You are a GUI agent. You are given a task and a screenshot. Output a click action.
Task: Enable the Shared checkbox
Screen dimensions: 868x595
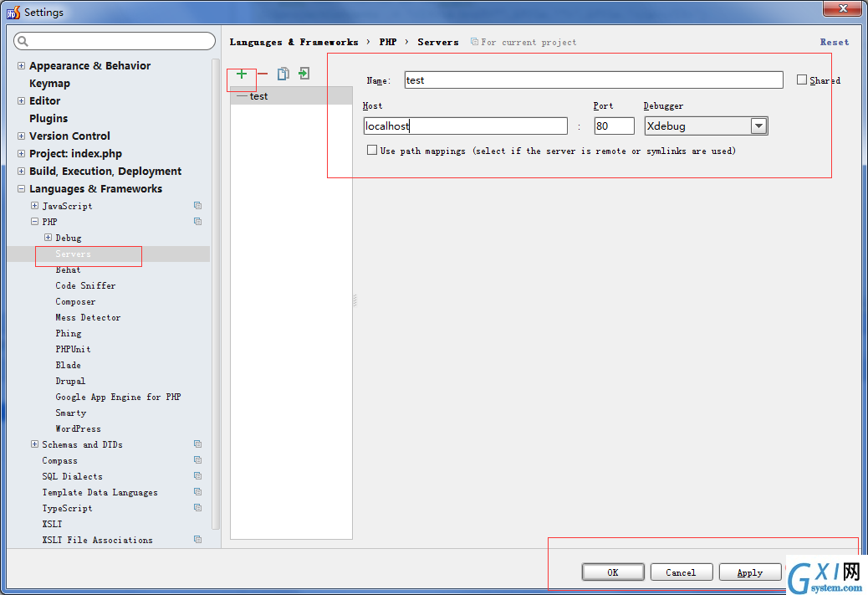pos(802,80)
